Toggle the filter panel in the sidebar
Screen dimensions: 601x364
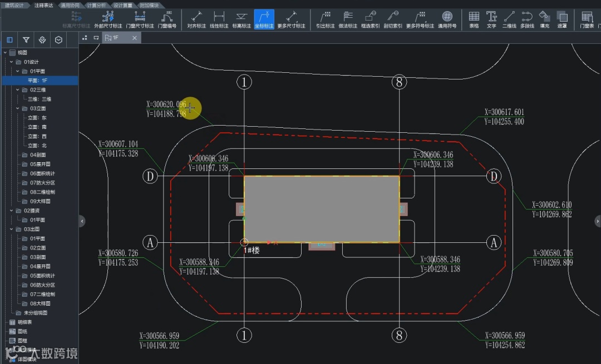click(26, 40)
